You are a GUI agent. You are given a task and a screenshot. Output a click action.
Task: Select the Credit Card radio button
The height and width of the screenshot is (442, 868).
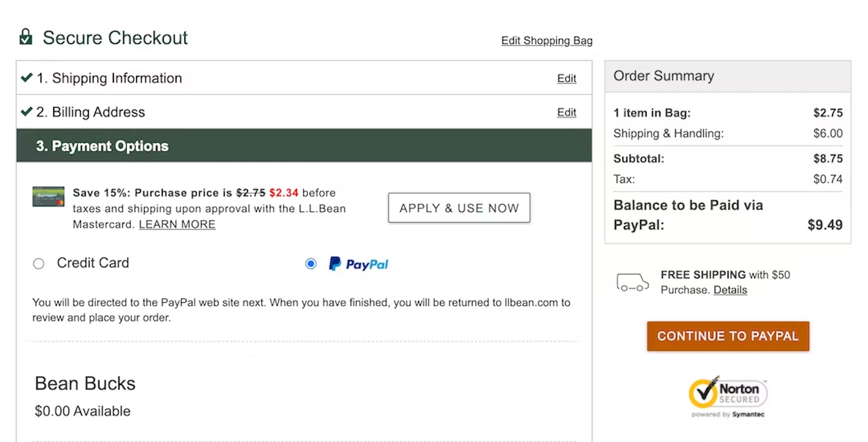click(x=38, y=264)
